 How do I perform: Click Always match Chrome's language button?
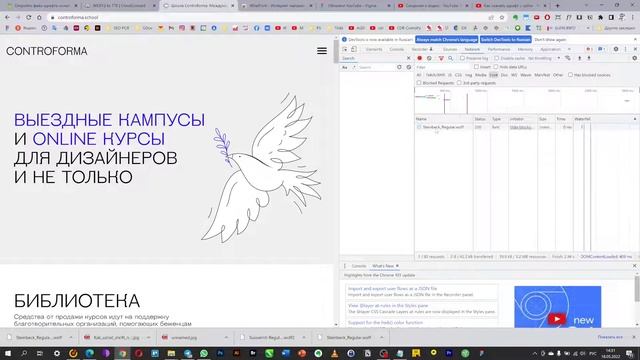(x=447, y=40)
